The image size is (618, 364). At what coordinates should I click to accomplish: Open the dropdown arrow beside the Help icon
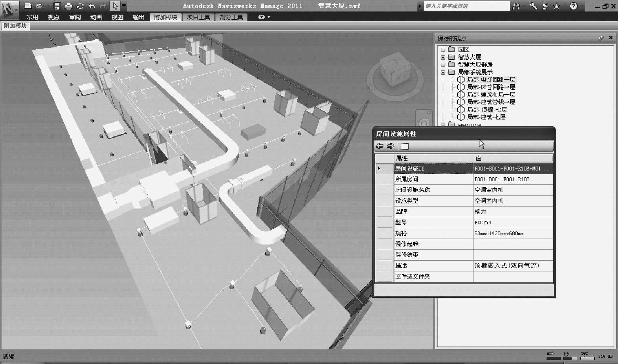pos(582,6)
